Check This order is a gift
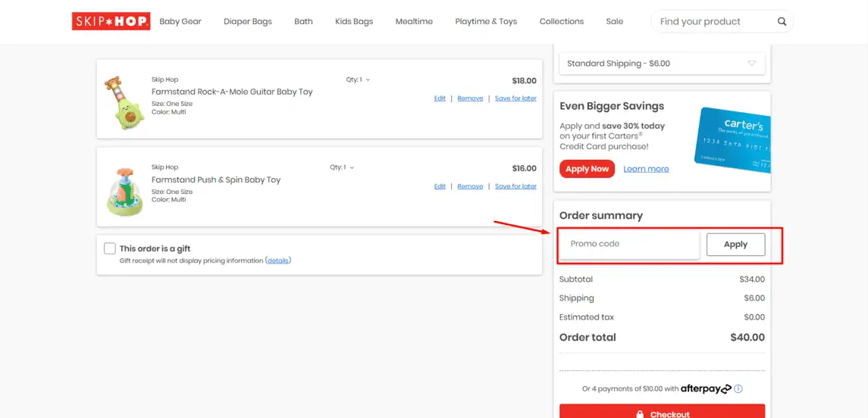This screenshot has height=418, width=868. 110,248
